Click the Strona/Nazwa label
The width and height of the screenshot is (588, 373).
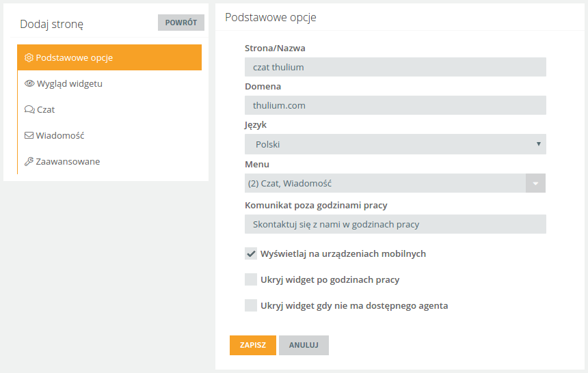pos(275,49)
